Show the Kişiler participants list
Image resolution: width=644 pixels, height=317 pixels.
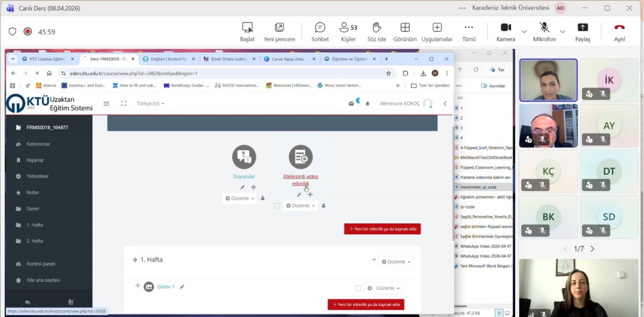(x=348, y=32)
